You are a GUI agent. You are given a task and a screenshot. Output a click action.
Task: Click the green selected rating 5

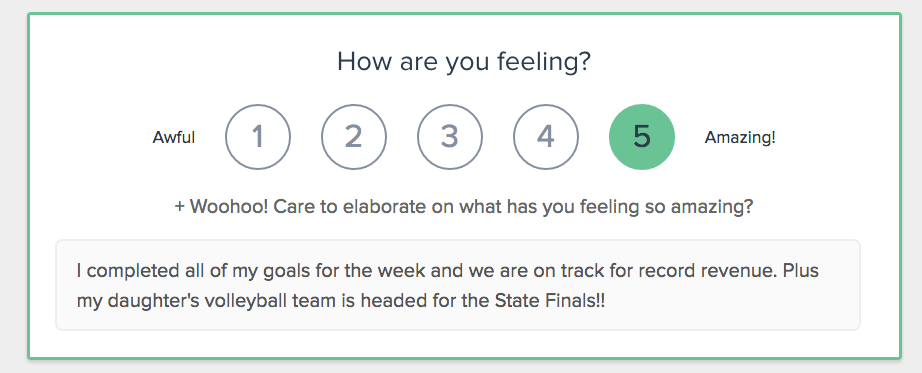click(x=642, y=136)
